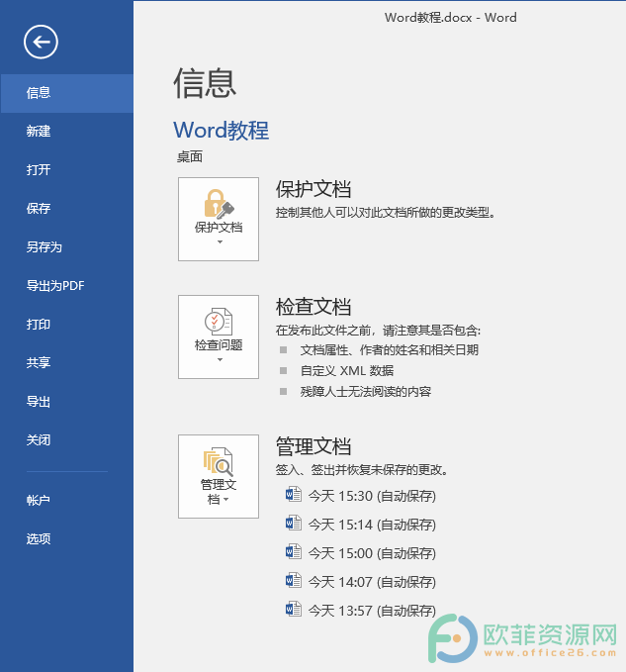The image size is (626, 672).
Task: Click the window title Word教程.docx - Word
Action: 450,18
